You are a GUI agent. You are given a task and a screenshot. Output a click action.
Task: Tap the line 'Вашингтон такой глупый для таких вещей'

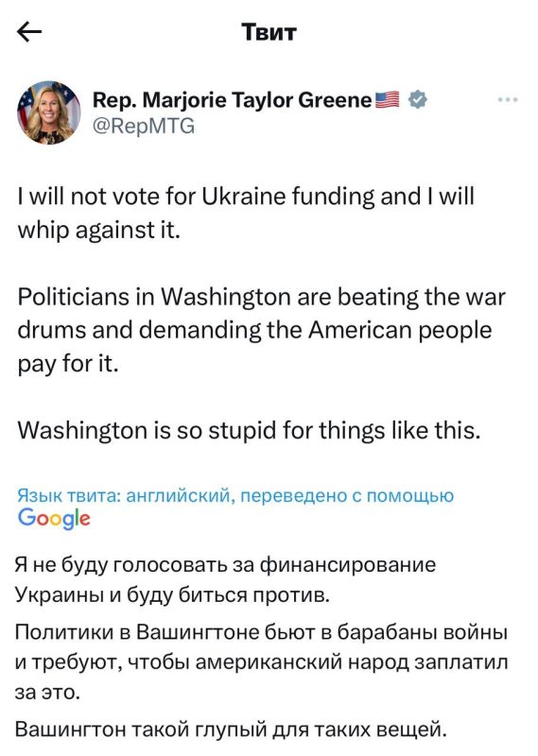pyautogui.click(x=231, y=730)
